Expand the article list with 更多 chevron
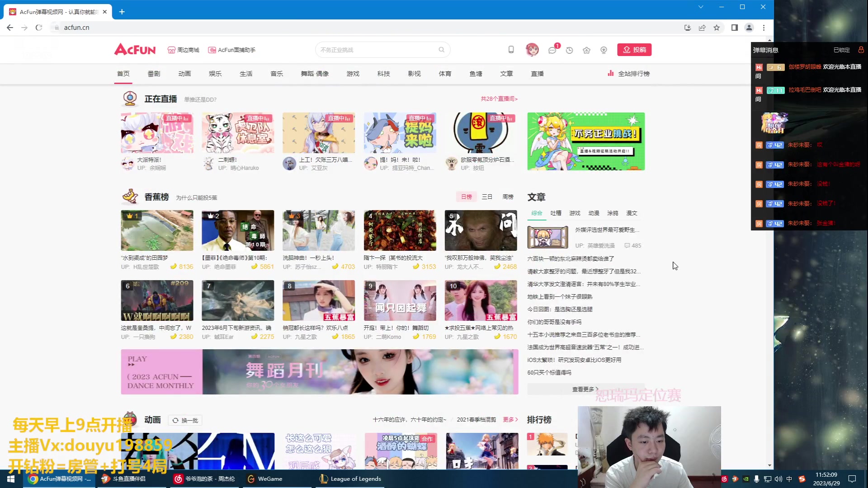 coord(510,419)
